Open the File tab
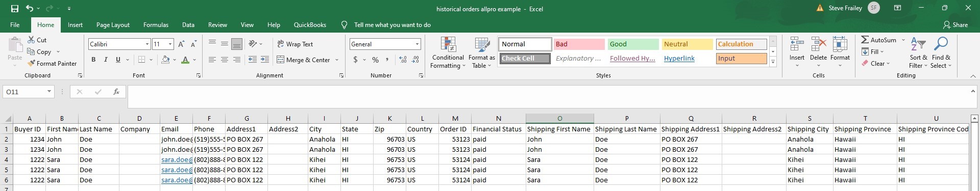Viewport: 980px width, 191px height. click(15, 24)
